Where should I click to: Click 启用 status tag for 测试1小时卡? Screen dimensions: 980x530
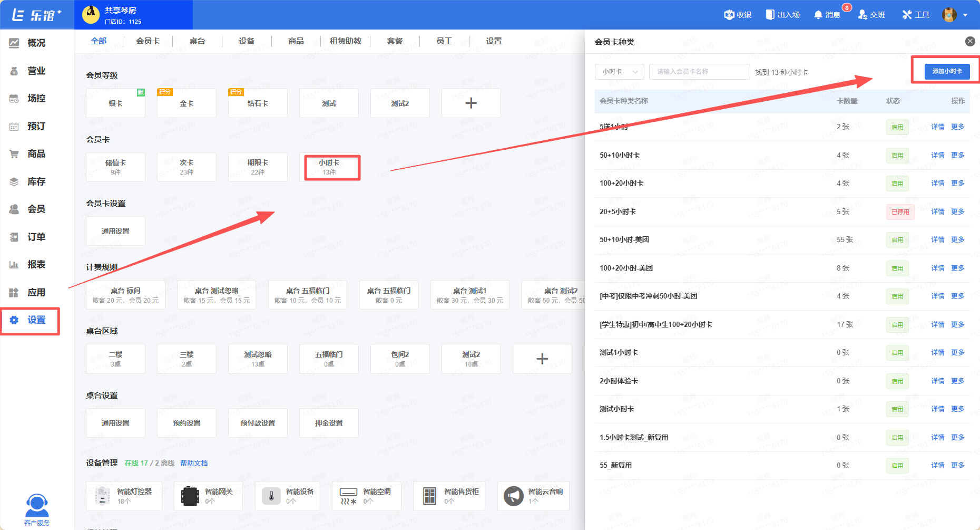pyautogui.click(x=897, y=353)
